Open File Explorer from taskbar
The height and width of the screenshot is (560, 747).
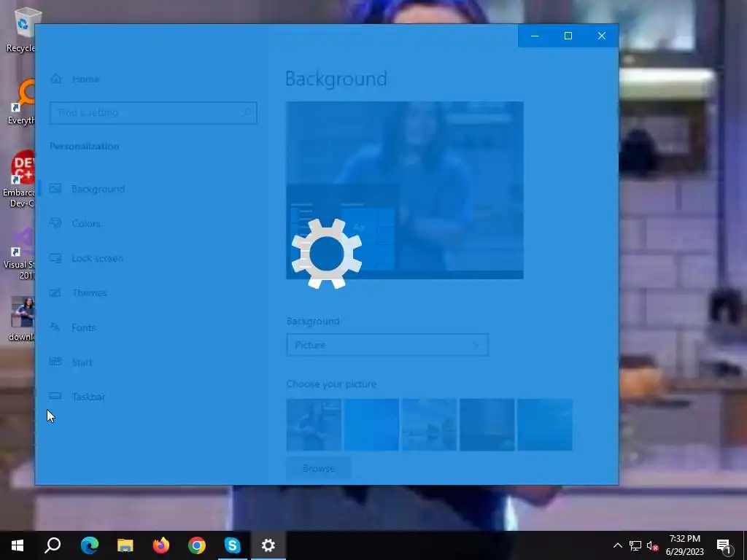(125, 545)
